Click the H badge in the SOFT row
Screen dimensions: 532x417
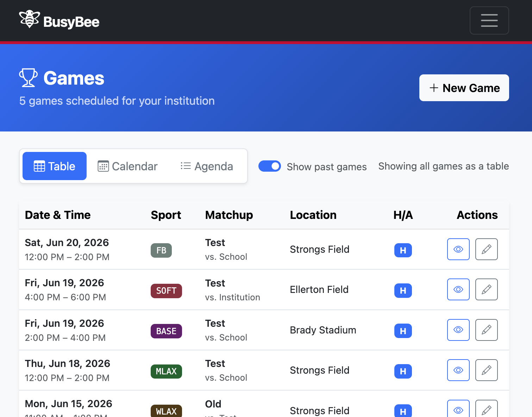click(403, 291)
